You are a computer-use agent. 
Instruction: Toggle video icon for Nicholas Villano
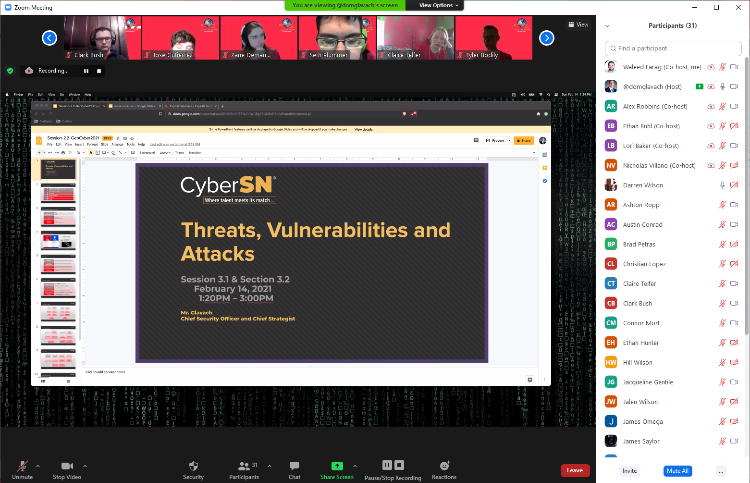[734, 165]
